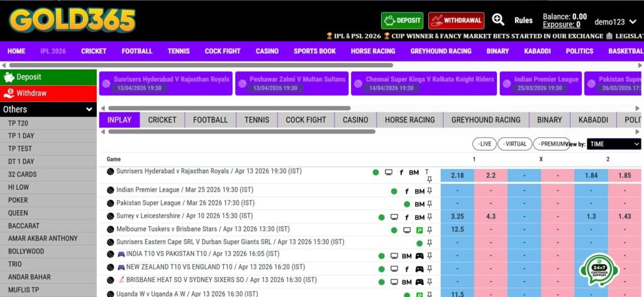
Task: Switch to the CRICKET tab in the sports tab bar
Action: (162, 120)
